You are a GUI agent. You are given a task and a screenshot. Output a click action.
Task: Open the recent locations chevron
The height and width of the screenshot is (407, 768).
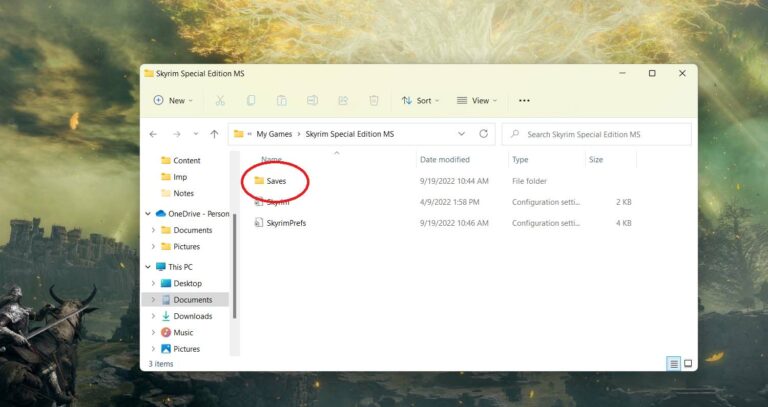(x=195, y=134)
